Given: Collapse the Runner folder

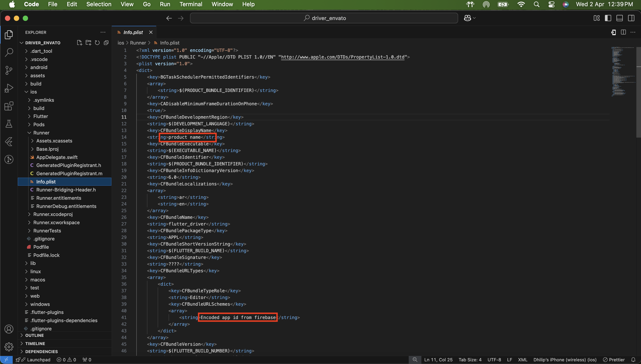Looking at the screenshot, I should click(x=41, y=133).
